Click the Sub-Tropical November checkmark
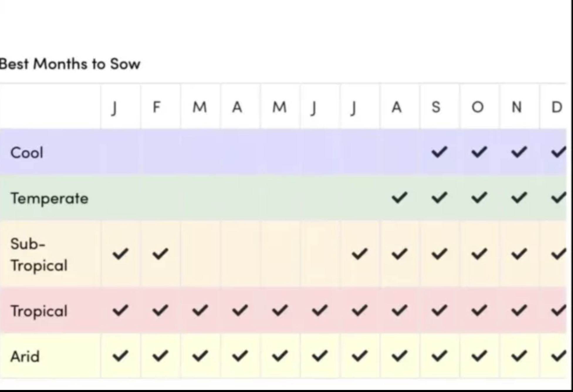The image size is (573, 392). (x=519, y=254)
